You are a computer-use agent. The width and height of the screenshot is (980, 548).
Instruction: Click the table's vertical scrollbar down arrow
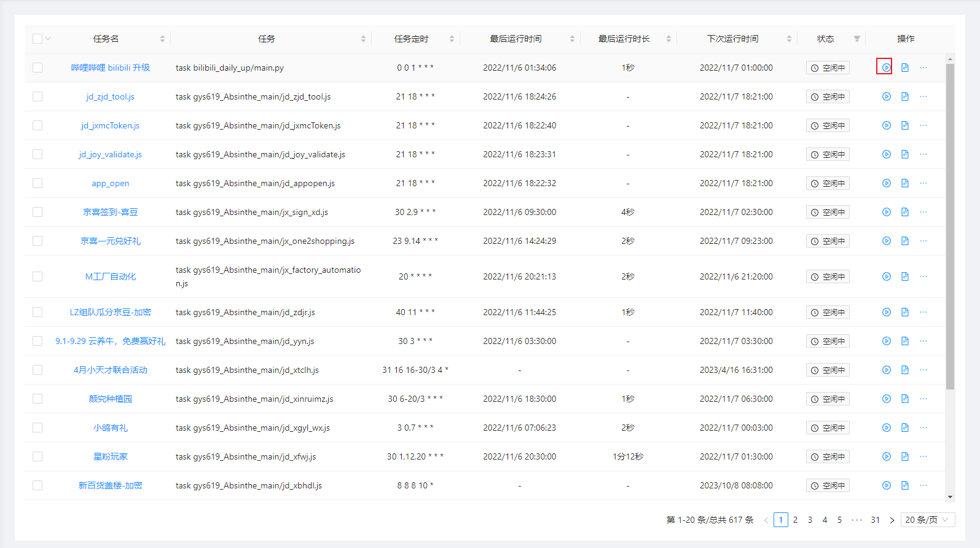click(950, 497)
